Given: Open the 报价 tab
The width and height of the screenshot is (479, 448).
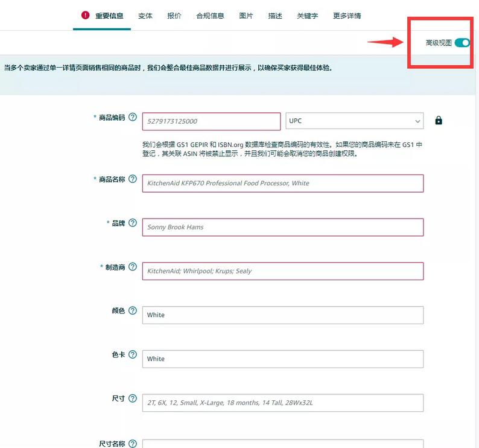Looking at the screenshot, I should pos(174,16).
